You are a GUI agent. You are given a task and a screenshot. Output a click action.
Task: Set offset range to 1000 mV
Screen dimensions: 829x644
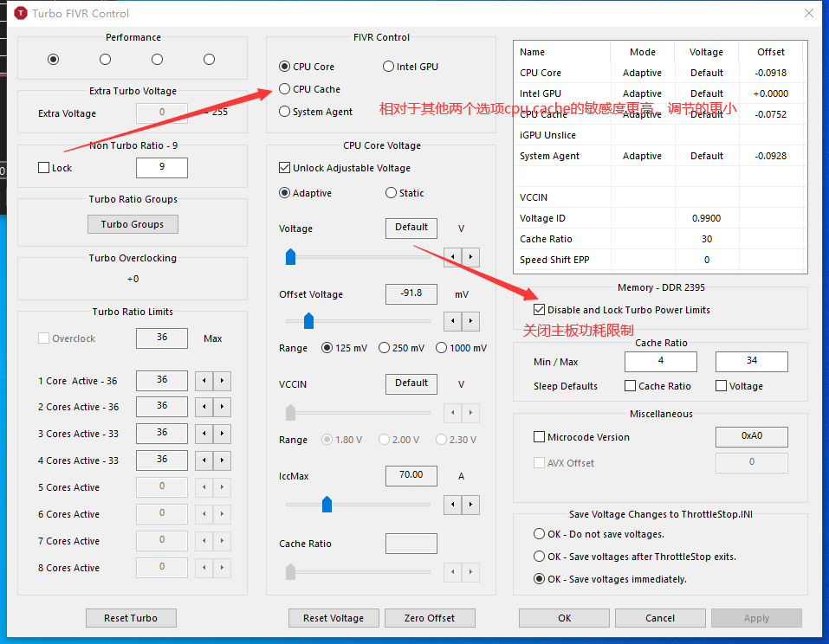462,348
